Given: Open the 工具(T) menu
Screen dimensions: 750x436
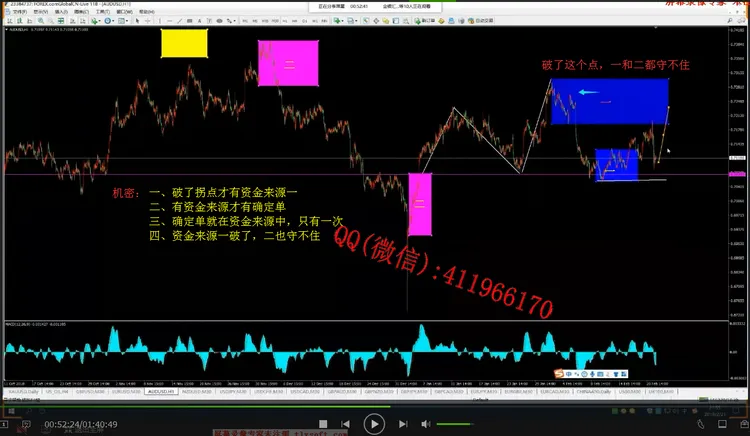Looking at the screenshot, I should [103, 12].
